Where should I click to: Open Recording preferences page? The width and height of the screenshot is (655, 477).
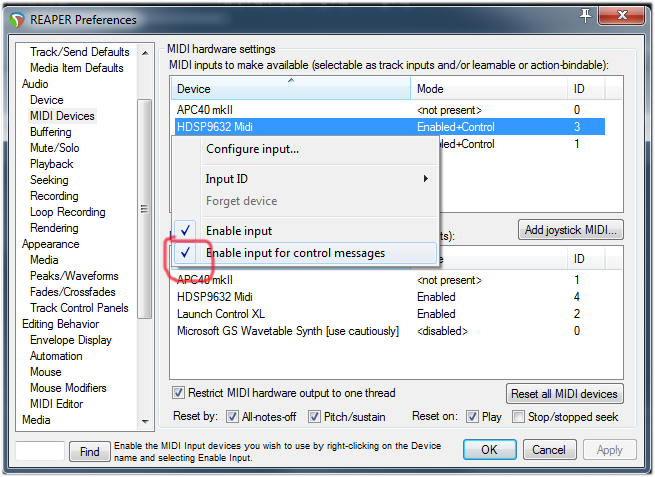pyautogui.click(x=54, y=196)
